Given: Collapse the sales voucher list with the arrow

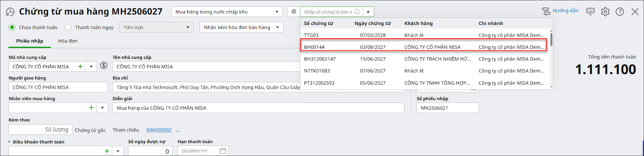Looking at the screenshot, I should click(368, 12).
